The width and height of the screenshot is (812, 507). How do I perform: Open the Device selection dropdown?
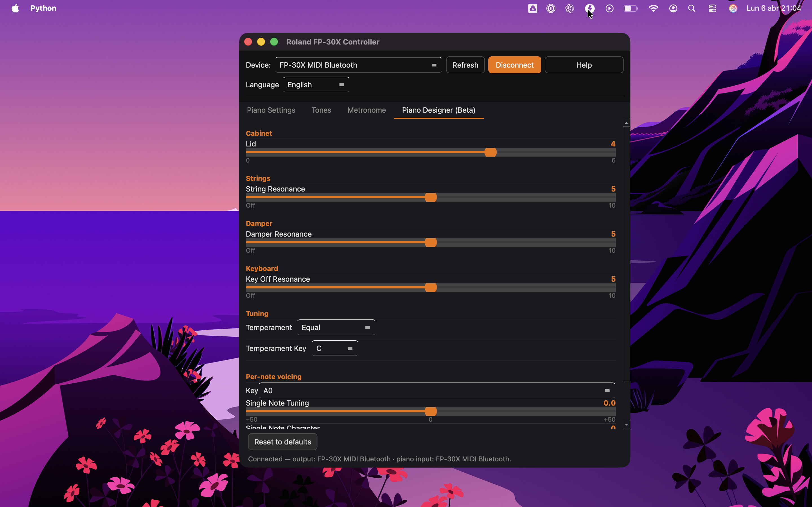coord(358,65)
